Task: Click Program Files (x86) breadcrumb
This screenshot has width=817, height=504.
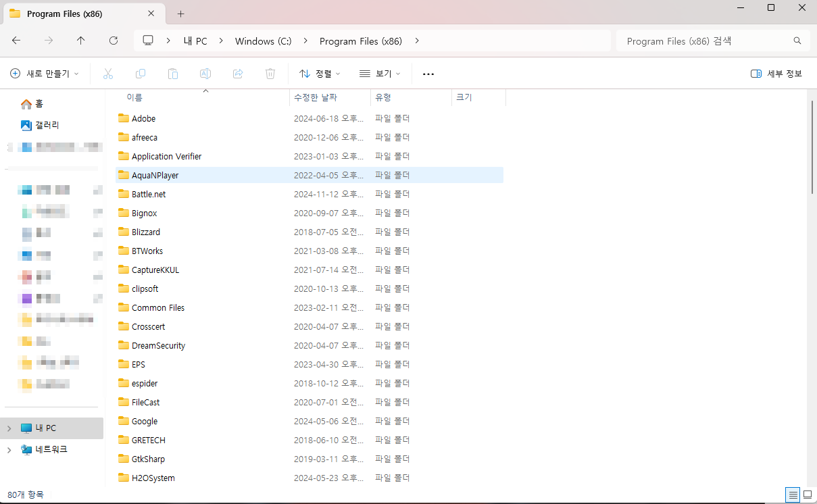Action: [x=361, y=41]
